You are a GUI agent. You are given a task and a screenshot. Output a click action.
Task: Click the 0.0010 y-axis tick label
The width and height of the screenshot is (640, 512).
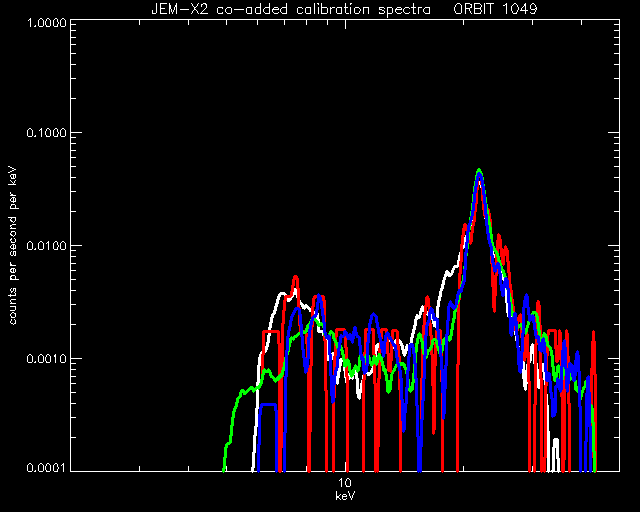tap(46, 359)
